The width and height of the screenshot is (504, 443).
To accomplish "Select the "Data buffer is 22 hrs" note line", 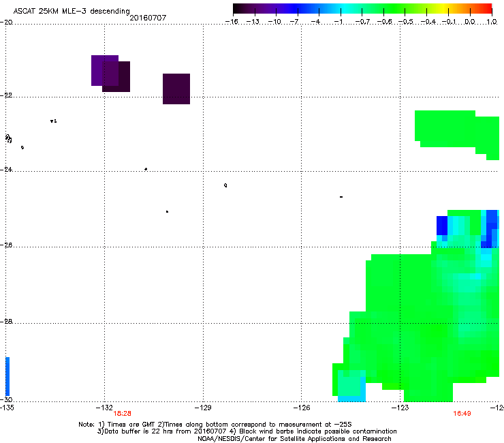I will click(247, 431).
